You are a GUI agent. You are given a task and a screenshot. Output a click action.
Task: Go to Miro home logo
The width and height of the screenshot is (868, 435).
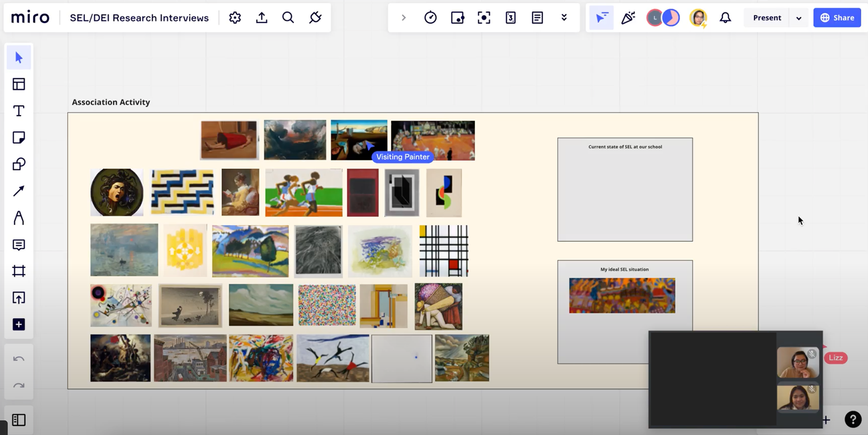tap(30, 18)
